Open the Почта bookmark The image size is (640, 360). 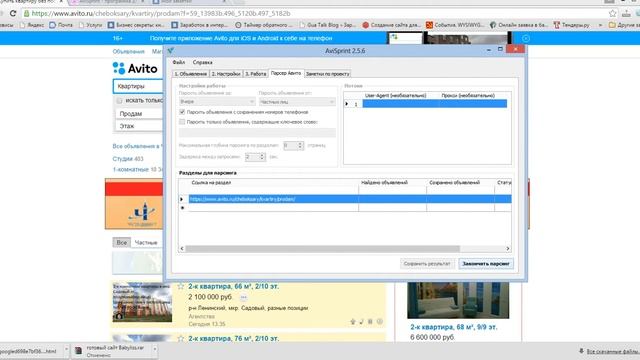[61, 25]
